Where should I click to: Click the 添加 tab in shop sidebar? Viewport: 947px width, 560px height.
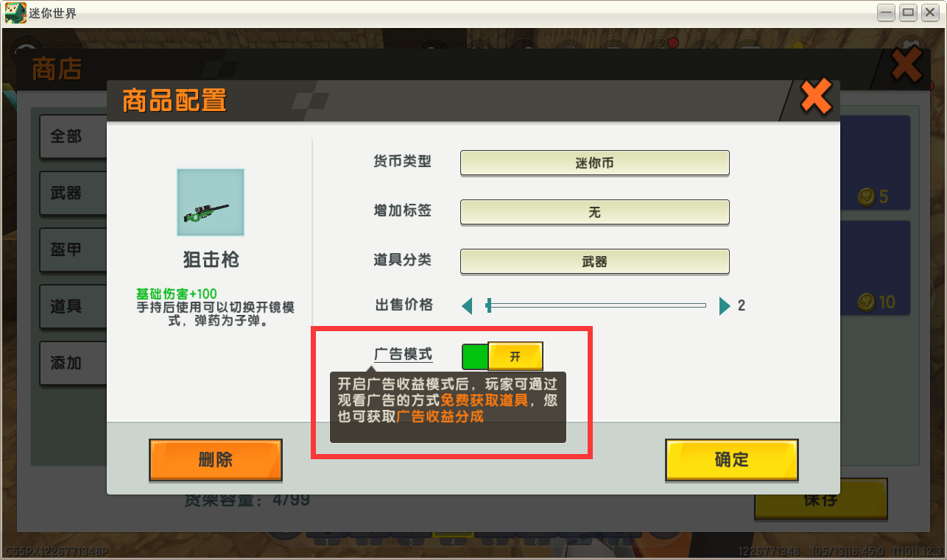coord(73,364)
